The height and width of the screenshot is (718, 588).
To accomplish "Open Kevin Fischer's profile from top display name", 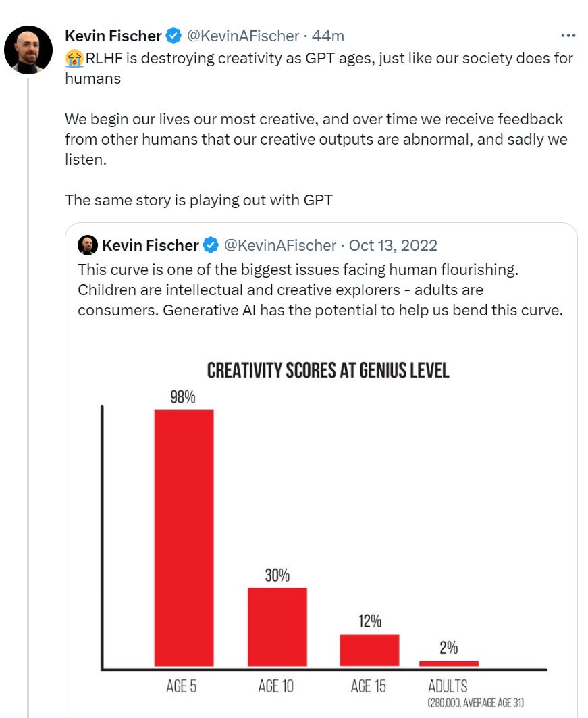I will coord(113,36).
